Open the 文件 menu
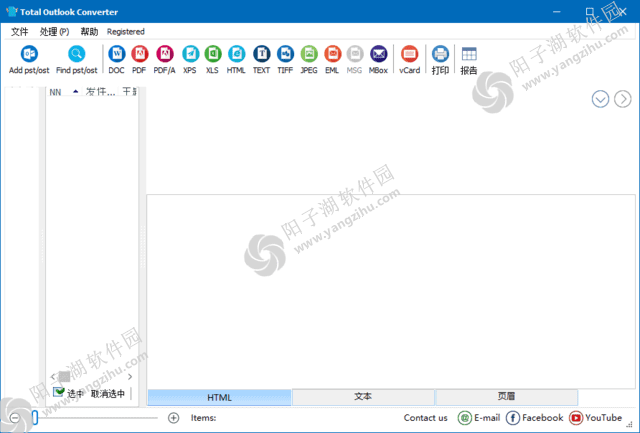 [x=19, y=31]
